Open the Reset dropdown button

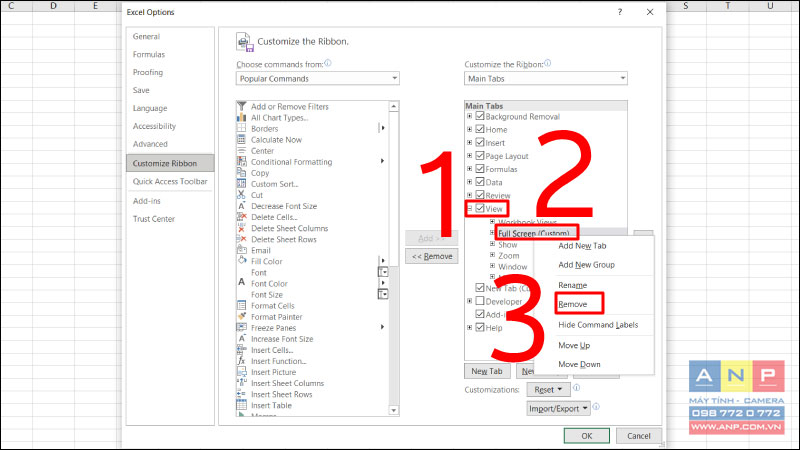548,389
